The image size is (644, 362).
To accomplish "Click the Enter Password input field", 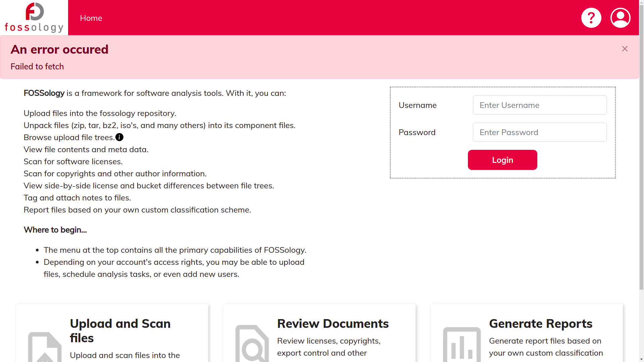I will [540, 132].
